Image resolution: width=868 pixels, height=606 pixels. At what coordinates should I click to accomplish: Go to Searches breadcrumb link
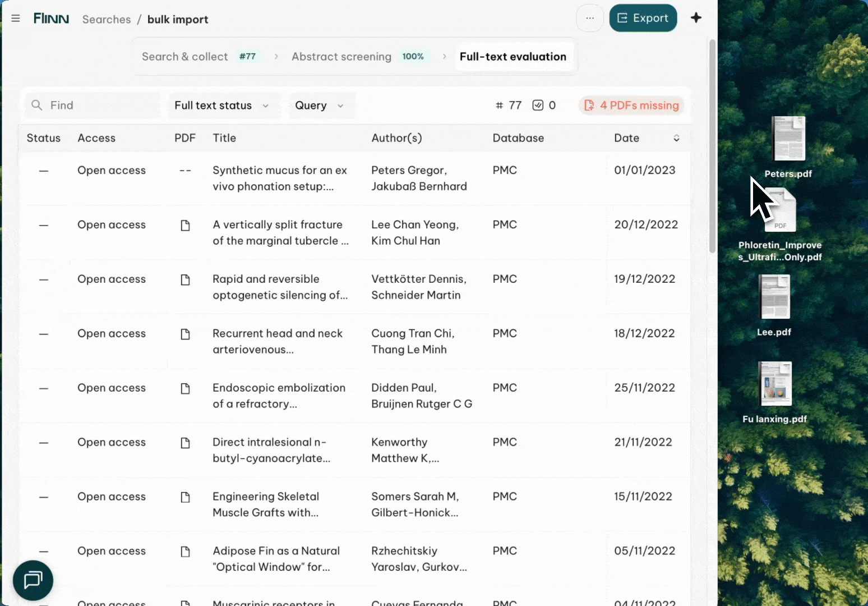point(107,20)
